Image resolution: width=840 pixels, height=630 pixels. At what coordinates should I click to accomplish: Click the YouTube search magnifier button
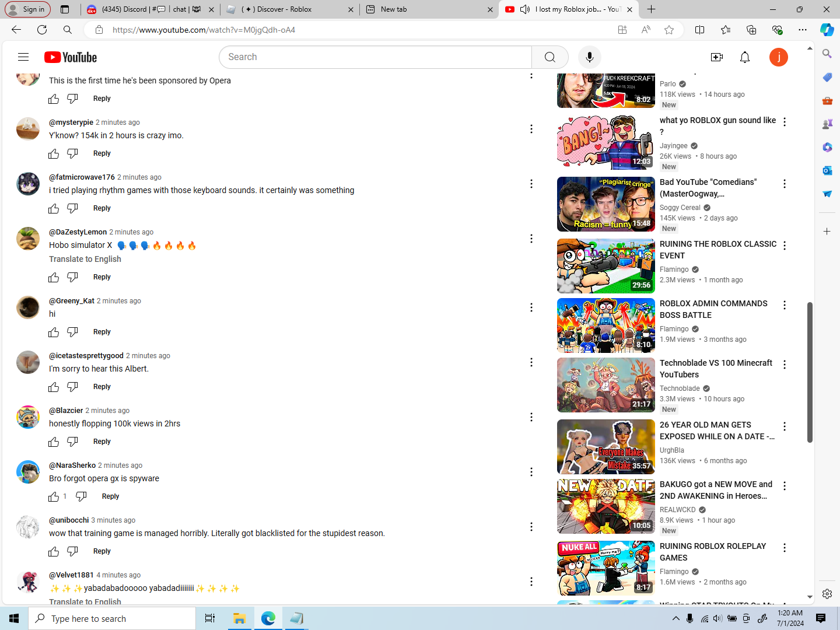549,57
